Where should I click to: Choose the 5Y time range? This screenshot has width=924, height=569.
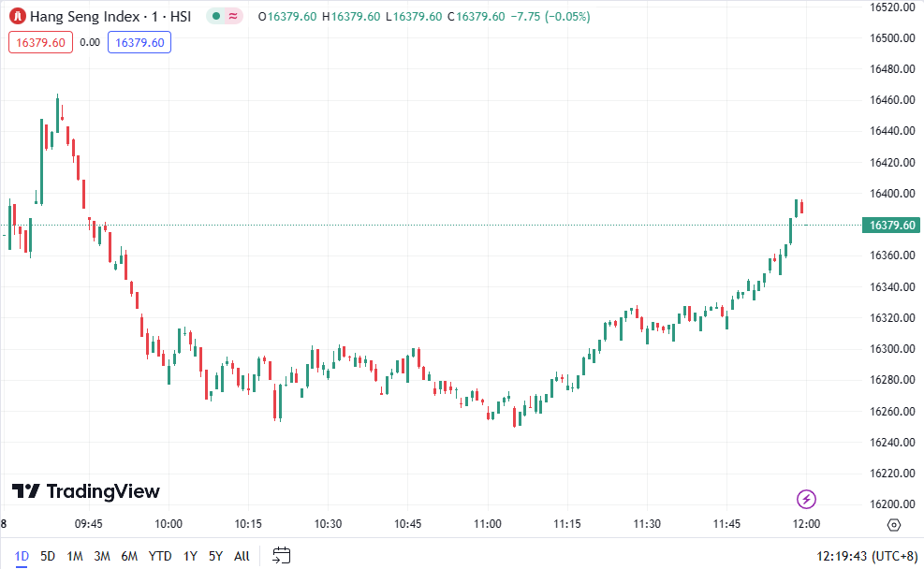point(215,556)
